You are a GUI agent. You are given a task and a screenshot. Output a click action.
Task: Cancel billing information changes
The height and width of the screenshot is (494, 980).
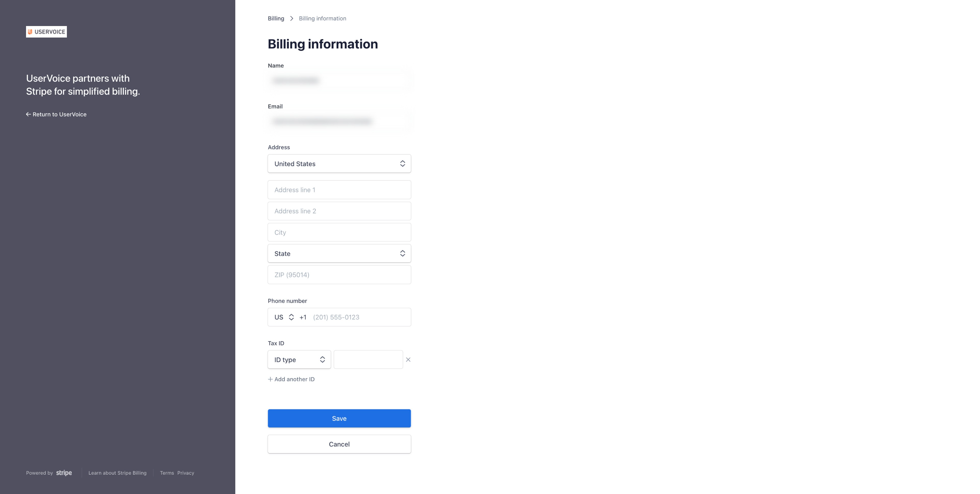tap(339, 444)
